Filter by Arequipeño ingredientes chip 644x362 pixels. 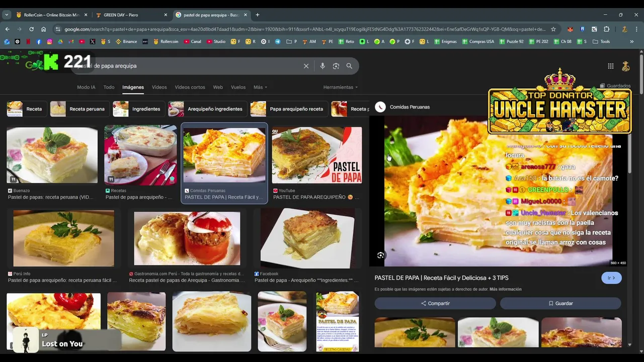(207, 109)
